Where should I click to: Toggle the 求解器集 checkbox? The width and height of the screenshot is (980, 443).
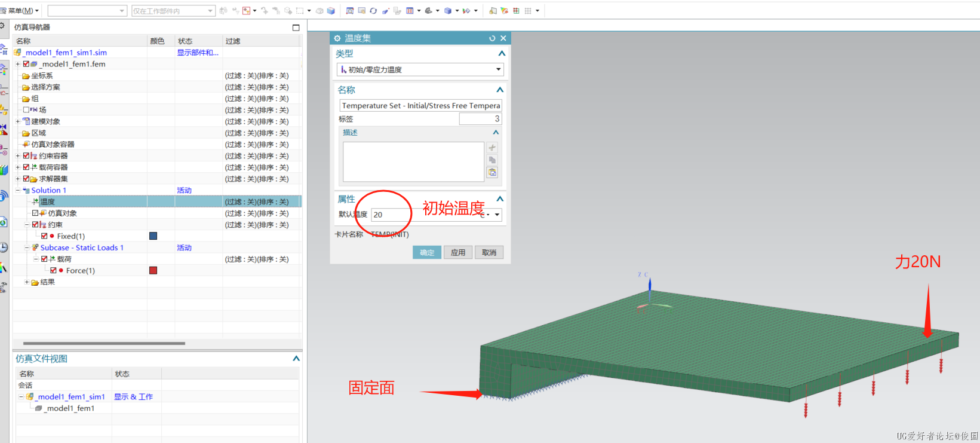(x=26, y=179)
